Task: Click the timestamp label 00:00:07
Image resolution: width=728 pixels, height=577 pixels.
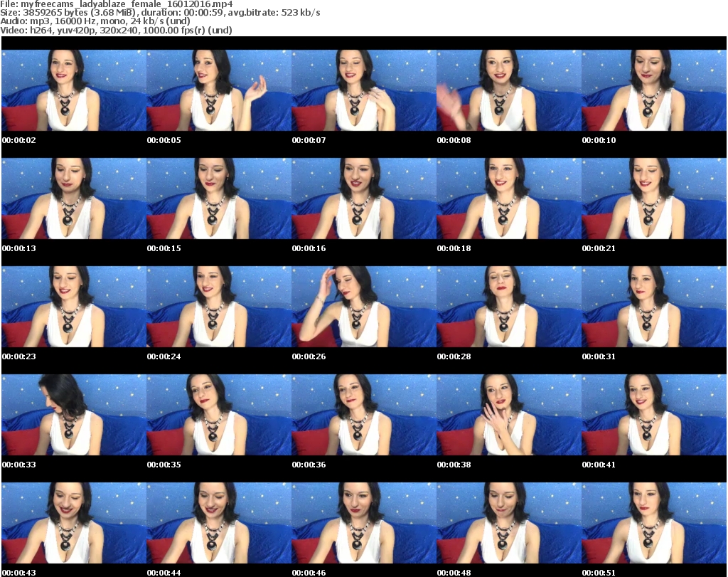Action: click(309, 140)
